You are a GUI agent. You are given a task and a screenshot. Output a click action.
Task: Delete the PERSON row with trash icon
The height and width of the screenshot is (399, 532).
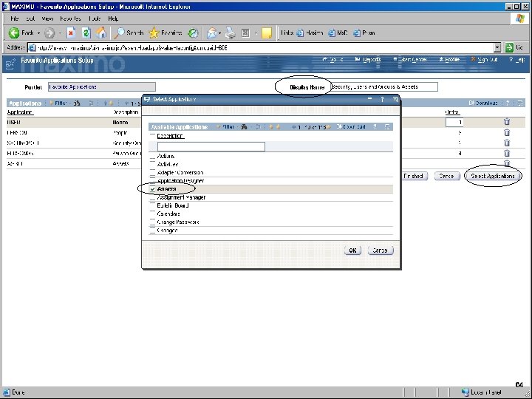pyautogui.click(x=507, y=132)
